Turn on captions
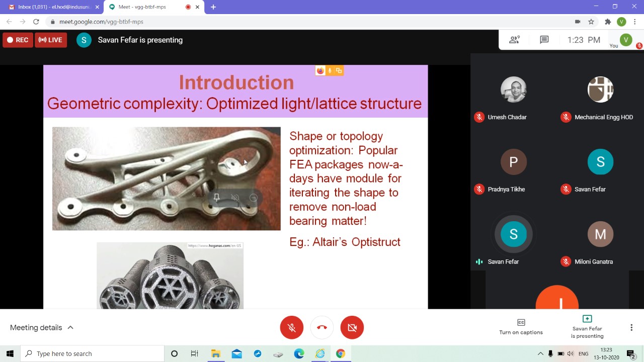Viewport: 644px width, 362px height. pos(521,327)
